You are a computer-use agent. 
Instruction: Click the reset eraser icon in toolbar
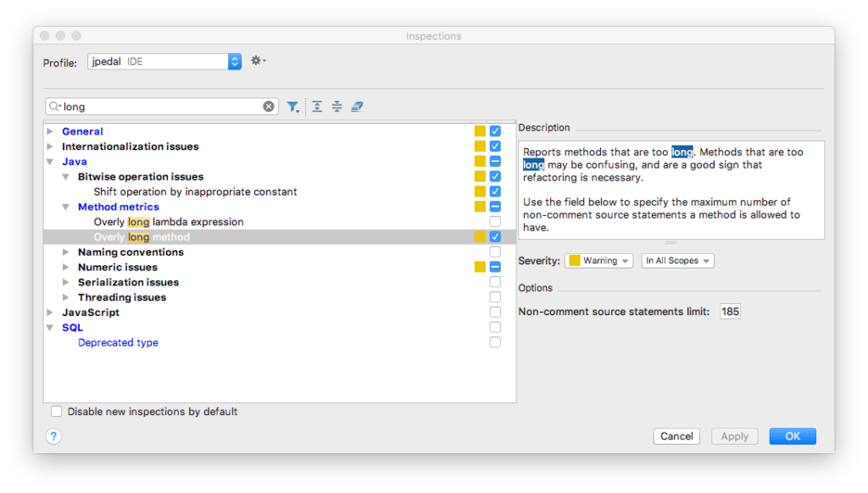tap(357, 107)
